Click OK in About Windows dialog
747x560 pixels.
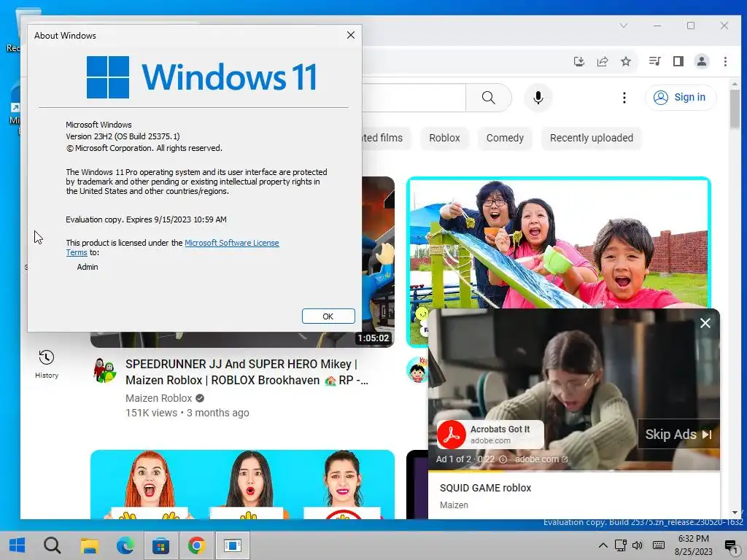point(328,316)
